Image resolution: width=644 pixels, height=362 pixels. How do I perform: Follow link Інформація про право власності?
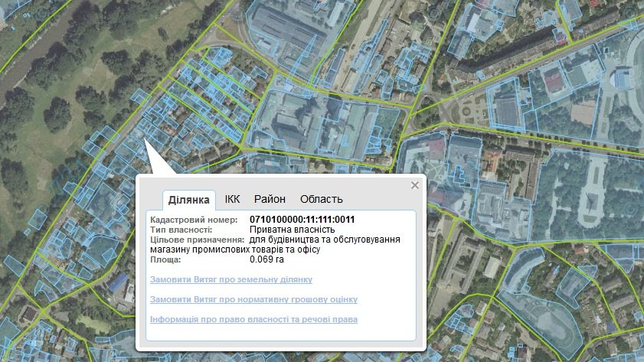coord(253,319)
